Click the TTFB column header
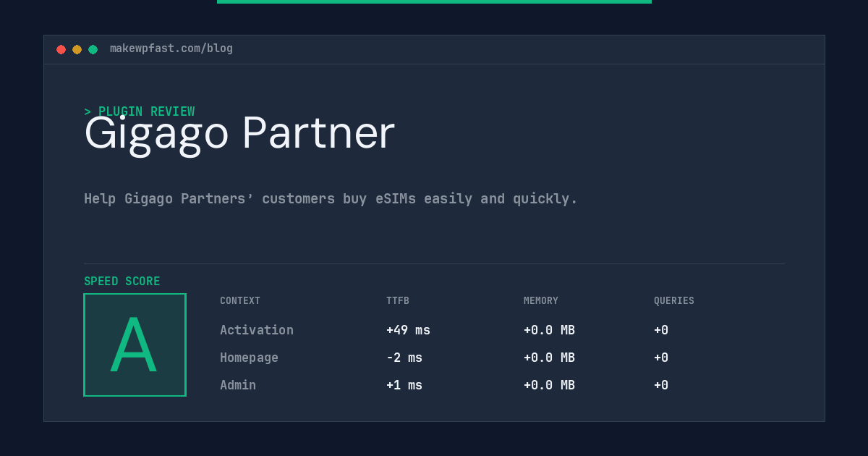 (x=398, y=301)
